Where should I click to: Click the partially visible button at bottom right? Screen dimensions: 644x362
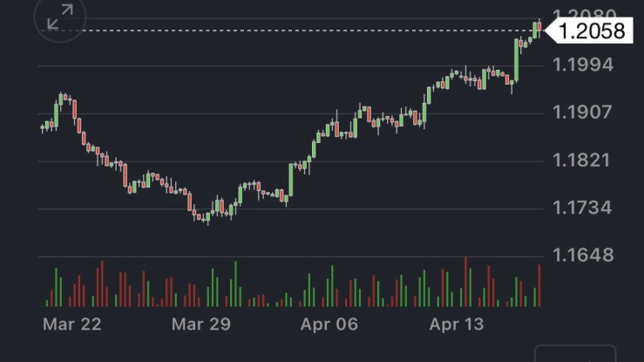click(574, 353)
